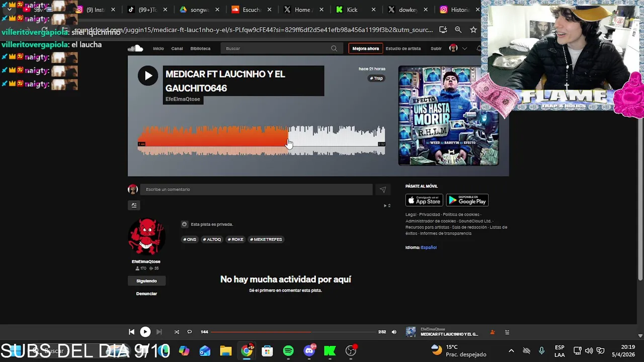This screenshot has width=644, height=362.
Task: Click the Google Play download badge
Action: coord(467,201)
